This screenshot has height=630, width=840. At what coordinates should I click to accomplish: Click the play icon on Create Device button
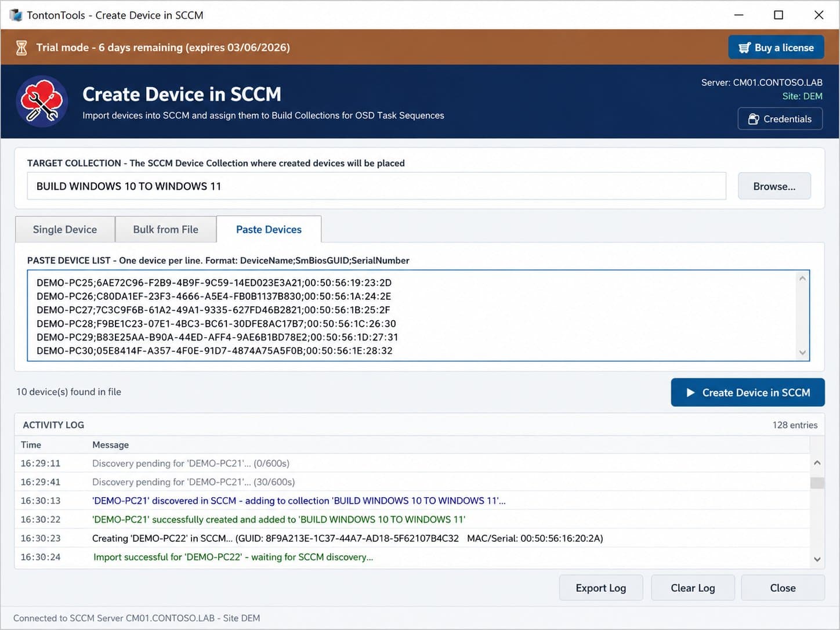(690, 393)
